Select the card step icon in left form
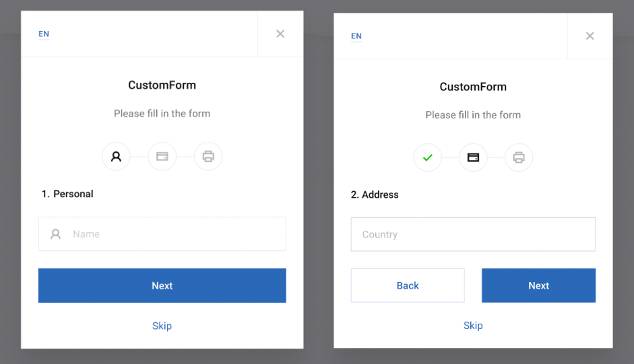The height and width of the screenshot is (364, 634). click(x=162, y=156)
